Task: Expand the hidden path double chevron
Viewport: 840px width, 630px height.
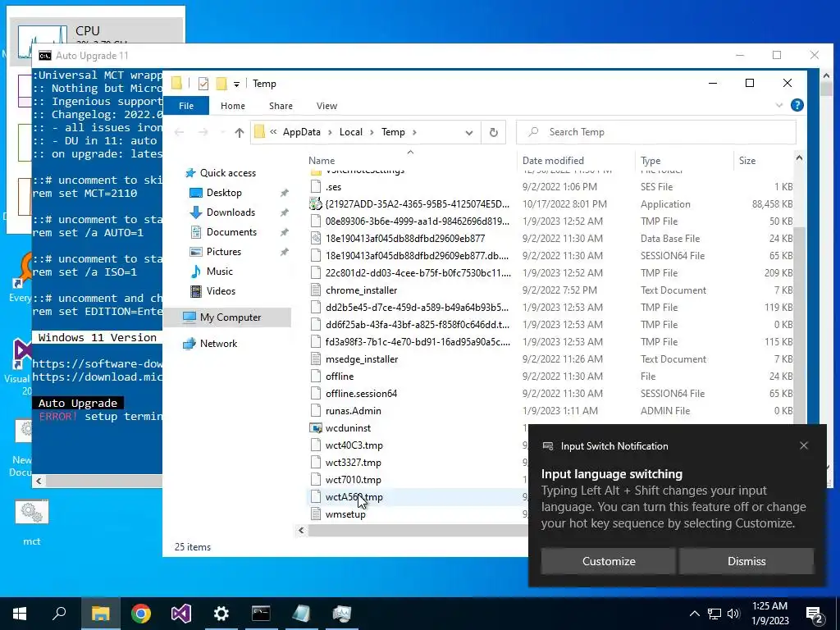Action: point(273,132)
